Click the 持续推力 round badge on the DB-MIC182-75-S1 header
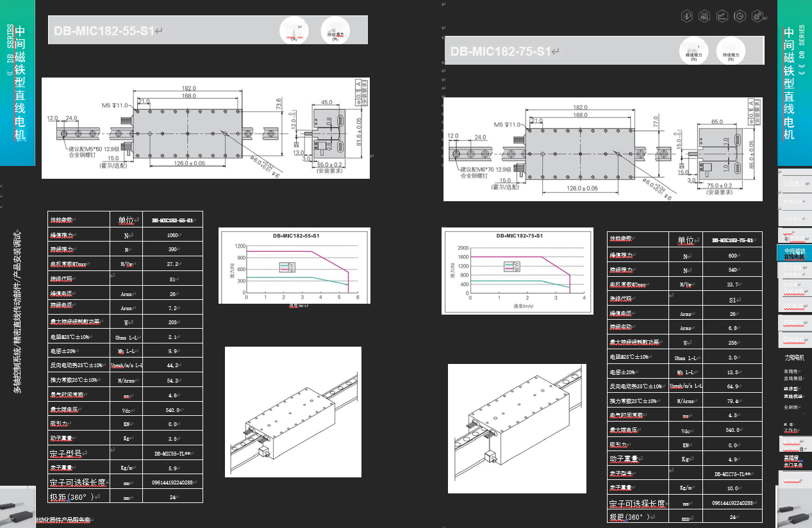Viewport: 812px width, 528px height. 731,51
